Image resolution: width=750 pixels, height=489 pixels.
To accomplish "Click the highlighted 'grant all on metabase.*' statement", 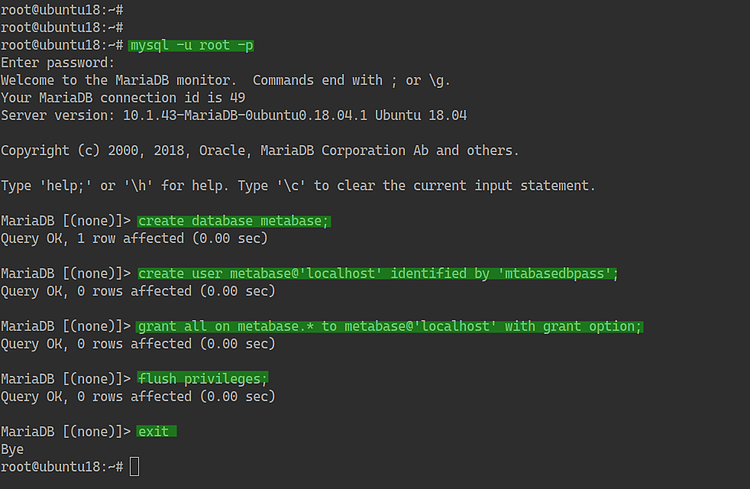I will point(389,326).
